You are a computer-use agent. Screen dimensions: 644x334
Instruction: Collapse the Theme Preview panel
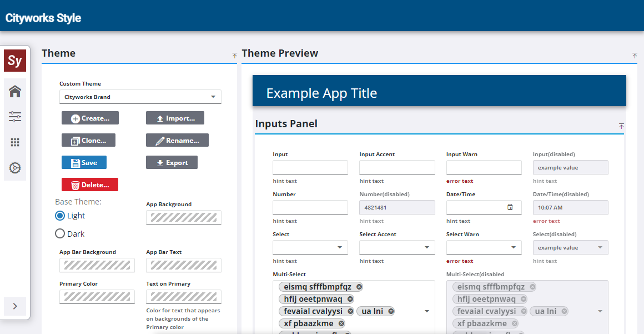coord(635,55)
